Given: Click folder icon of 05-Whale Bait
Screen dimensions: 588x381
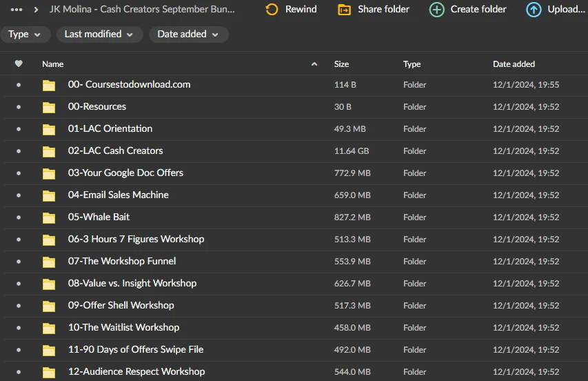Looking at the screenshot, I should [49, 217].
